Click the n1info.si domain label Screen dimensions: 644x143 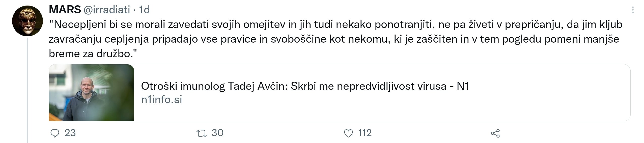(x=161, y=100)
